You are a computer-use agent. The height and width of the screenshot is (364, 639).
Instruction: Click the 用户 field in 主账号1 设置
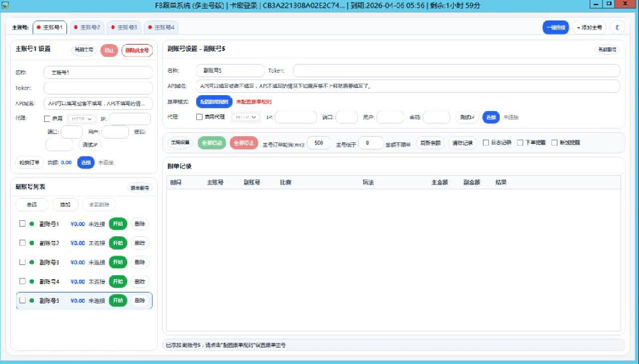[115, 132]
